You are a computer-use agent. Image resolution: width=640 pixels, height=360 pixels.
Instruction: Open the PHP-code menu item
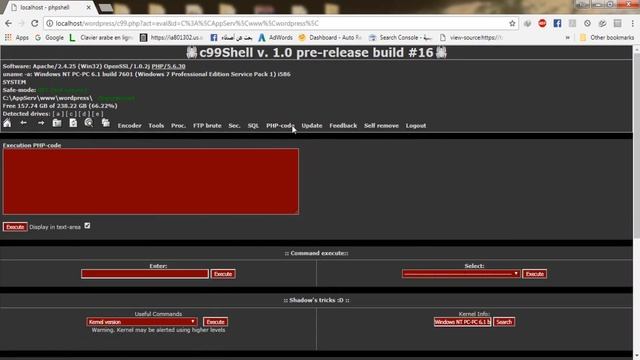point(280,126)
